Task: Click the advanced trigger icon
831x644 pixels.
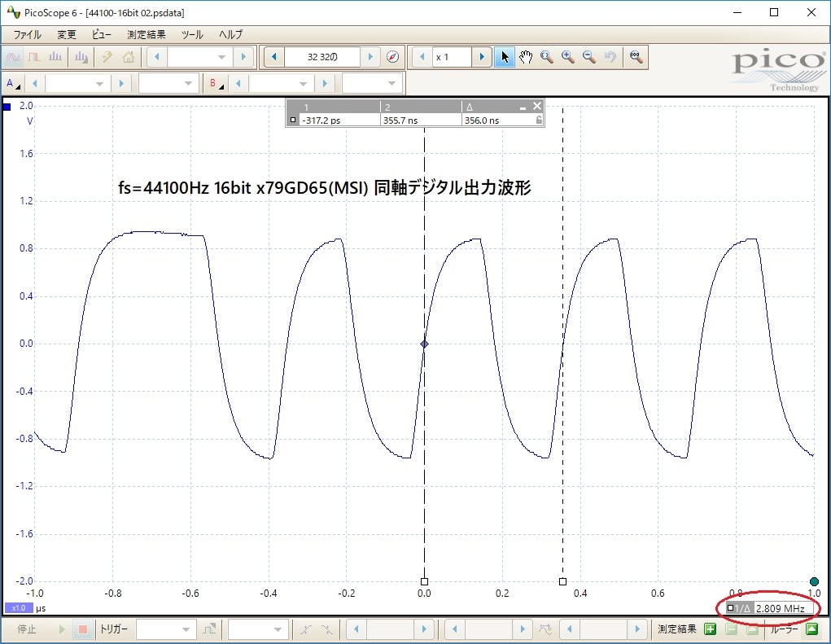Action: (x=209, y=629)
